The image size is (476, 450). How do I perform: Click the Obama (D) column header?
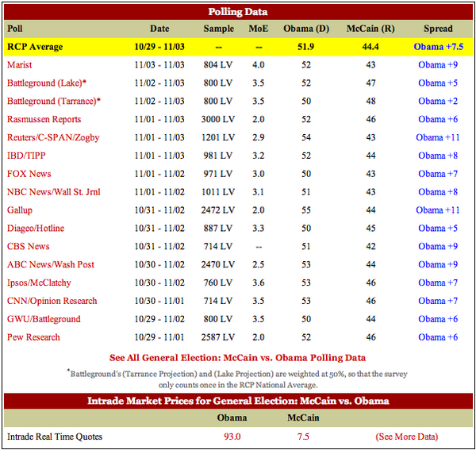306,29
